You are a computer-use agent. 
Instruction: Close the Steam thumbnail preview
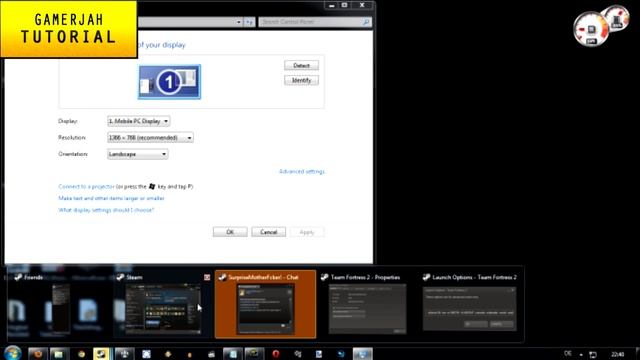point(207,277)
